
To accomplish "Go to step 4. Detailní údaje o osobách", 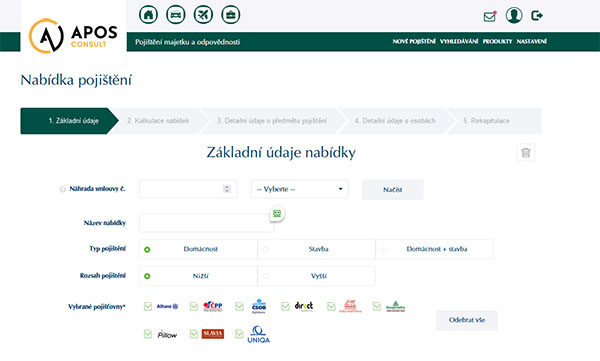I will (x=395, y=121).
